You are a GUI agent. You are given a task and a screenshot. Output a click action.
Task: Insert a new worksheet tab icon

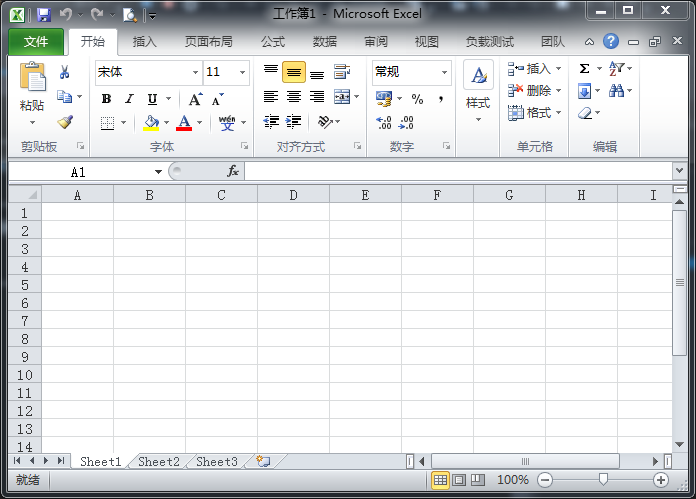click(x=263, y=461)
